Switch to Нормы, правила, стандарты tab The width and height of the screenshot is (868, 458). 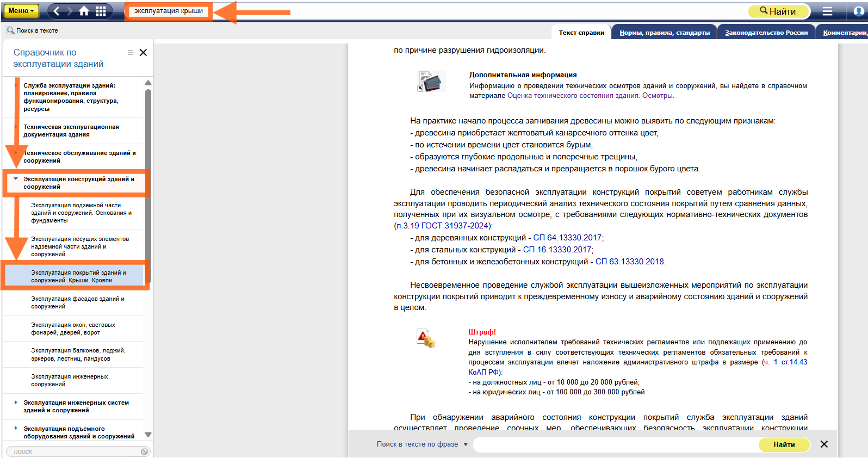point(665,33)
